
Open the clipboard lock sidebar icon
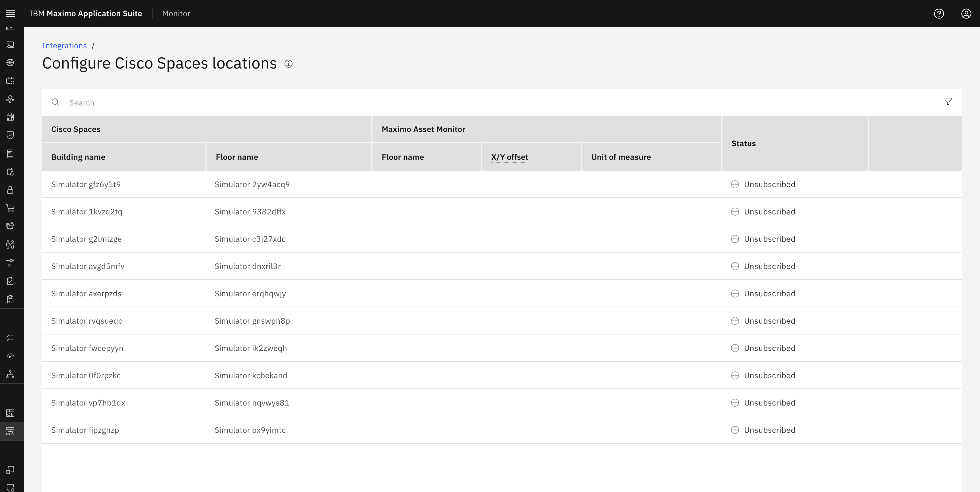[x=10, y=172]
